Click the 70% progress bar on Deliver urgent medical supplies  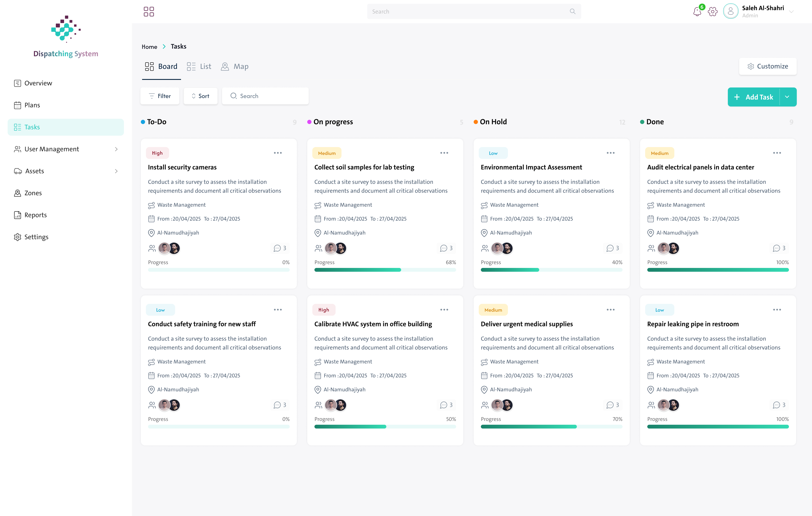pos(551,427)
